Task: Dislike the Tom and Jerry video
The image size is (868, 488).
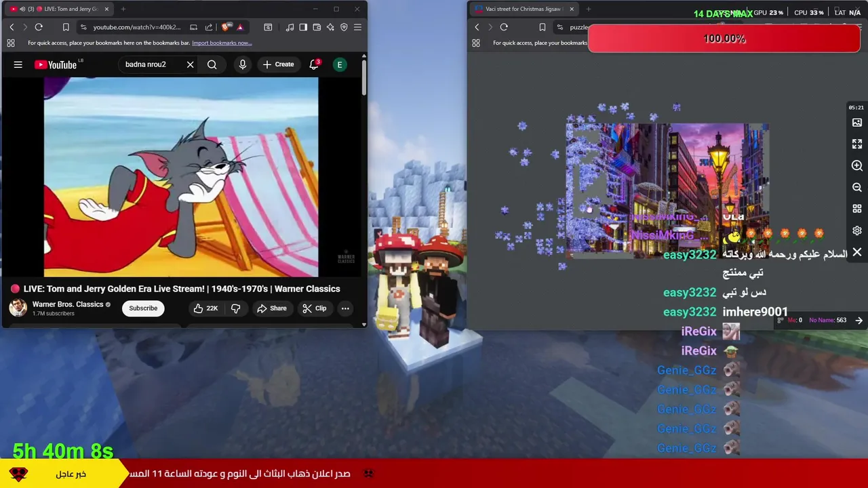Action: pyautogui.click(x=235, y=308)
